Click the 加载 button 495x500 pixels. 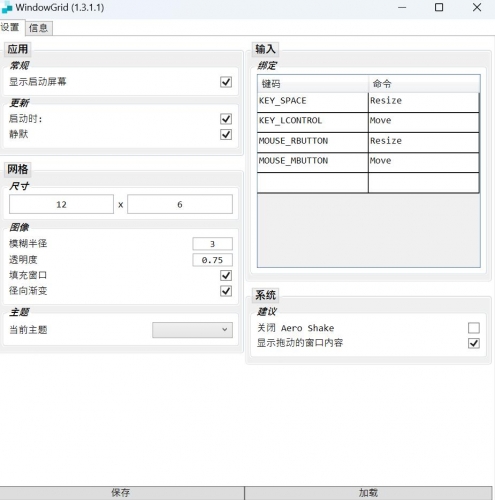point(368,493)
